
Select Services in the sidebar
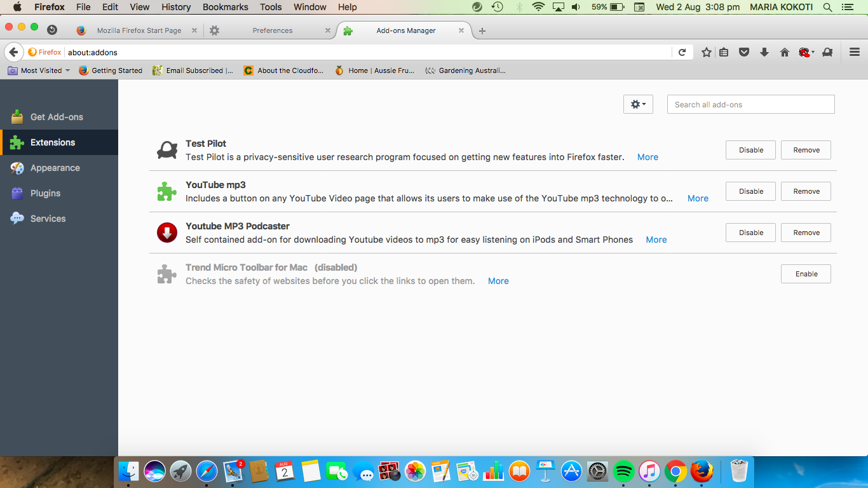tap(59, 219)
